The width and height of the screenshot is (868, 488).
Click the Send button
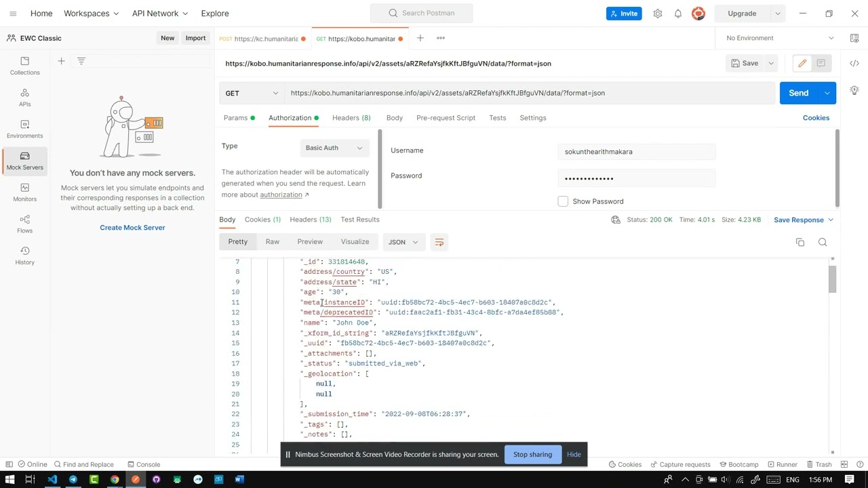[x=799, y=93]
